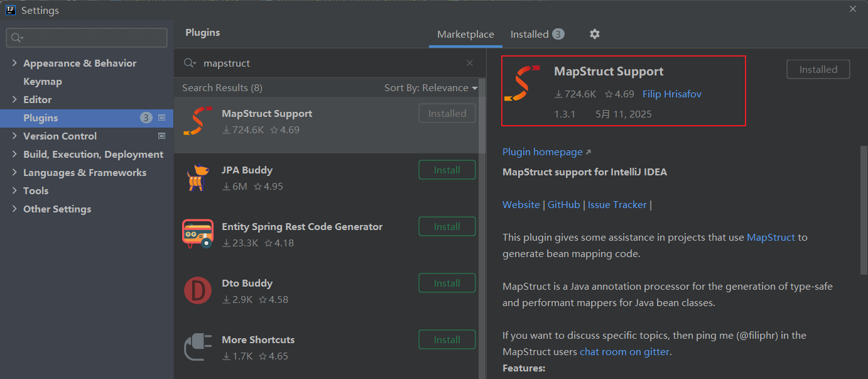Install the Dto Buddy plugin
The height and width of the screenshot is (379, 868).
[447, 283]
